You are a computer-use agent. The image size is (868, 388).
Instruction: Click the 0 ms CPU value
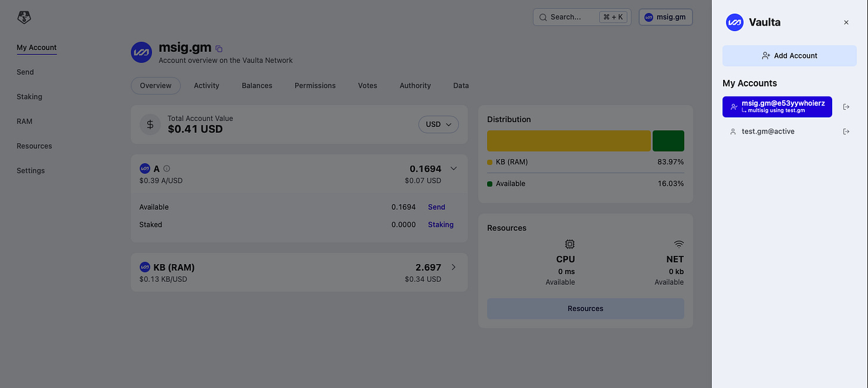(566, 272)
